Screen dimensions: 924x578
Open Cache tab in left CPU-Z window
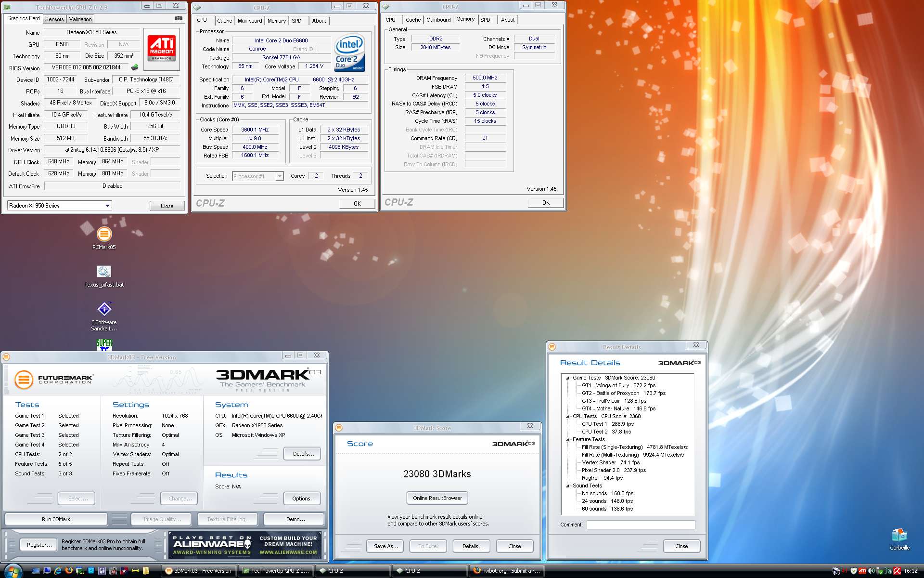click(224, 21)
